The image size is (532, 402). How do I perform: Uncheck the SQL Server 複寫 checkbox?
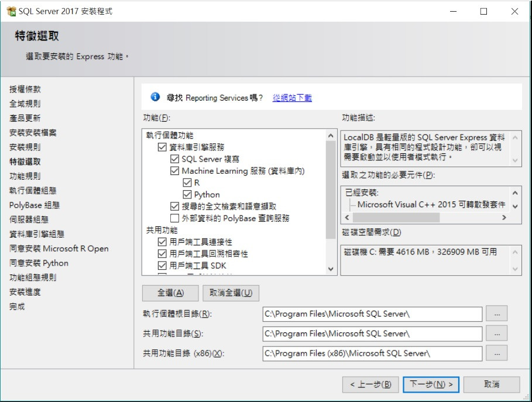[174, 159]
